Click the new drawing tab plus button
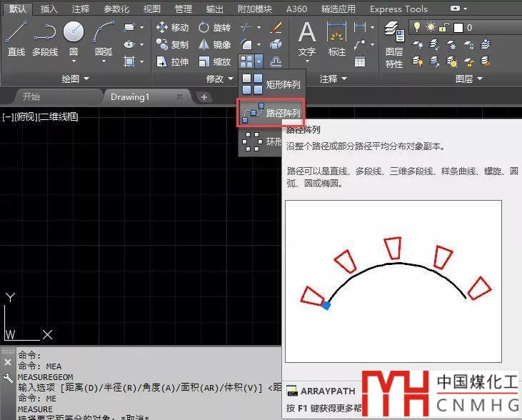The width and height of the screenshot is (522, 420). [x=204, y=96]
